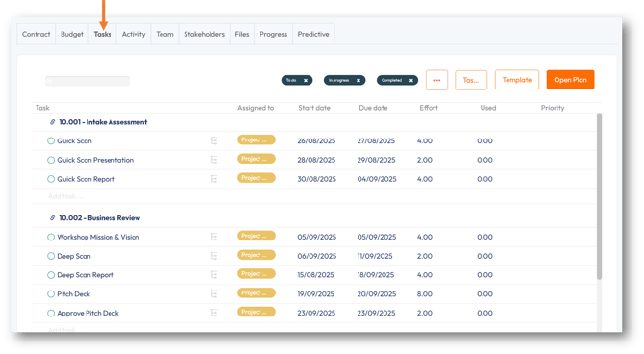The image size is (644, 354).
Task: Open the three-dots more options button
Action: tap(437, 80)
